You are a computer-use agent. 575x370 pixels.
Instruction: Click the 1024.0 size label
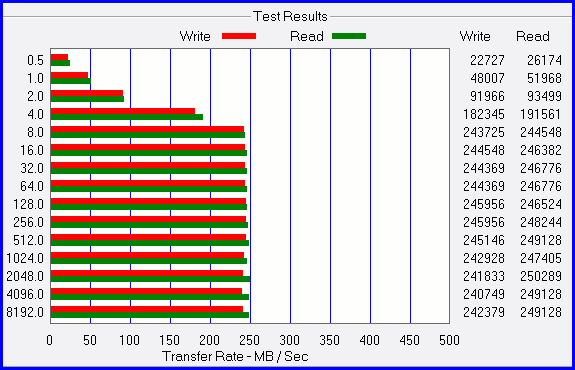click(x=25, y=258)
